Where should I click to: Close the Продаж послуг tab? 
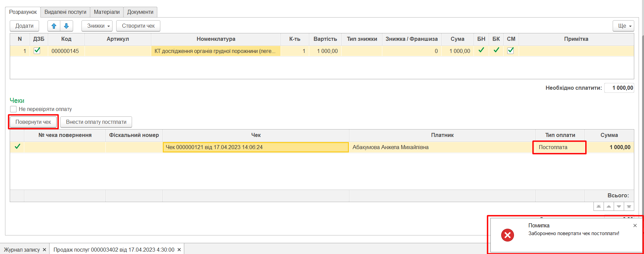(x=179, y=250)
